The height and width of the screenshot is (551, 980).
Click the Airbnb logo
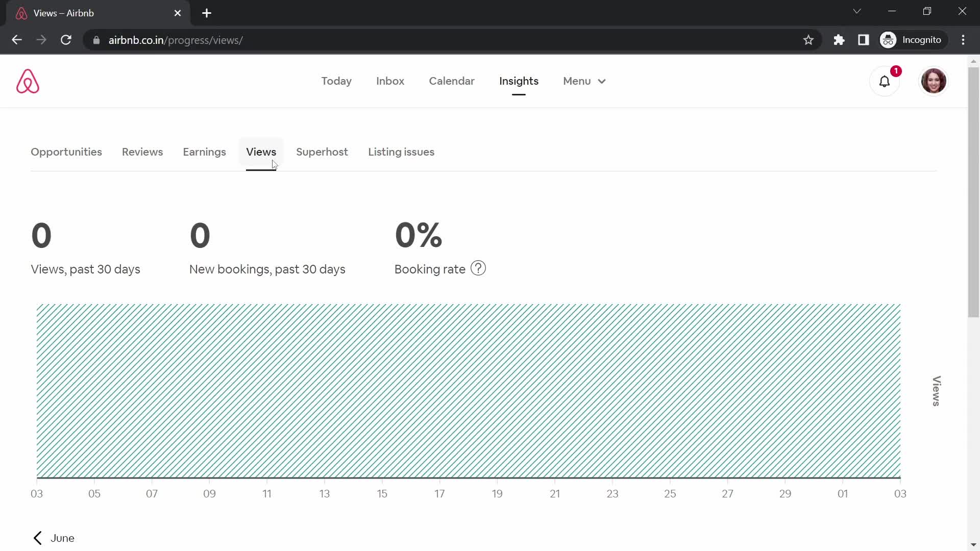coord(28,81)
